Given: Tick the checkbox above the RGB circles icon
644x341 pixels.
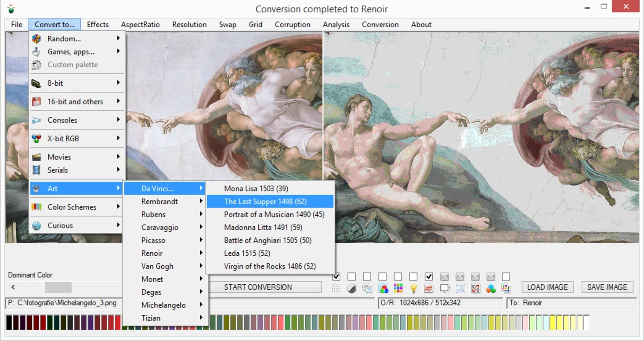Looking at the screenshot, I should pyautogui.click(x=383, y=277).
